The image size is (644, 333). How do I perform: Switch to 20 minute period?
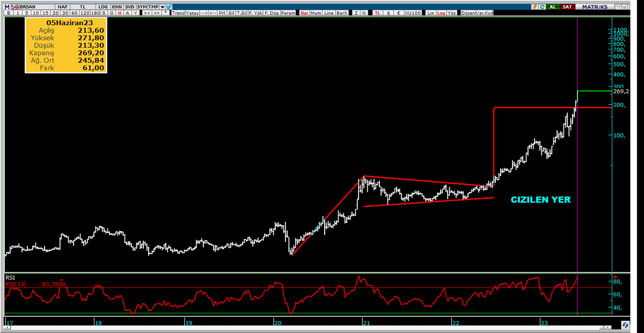tap(55, 13)
